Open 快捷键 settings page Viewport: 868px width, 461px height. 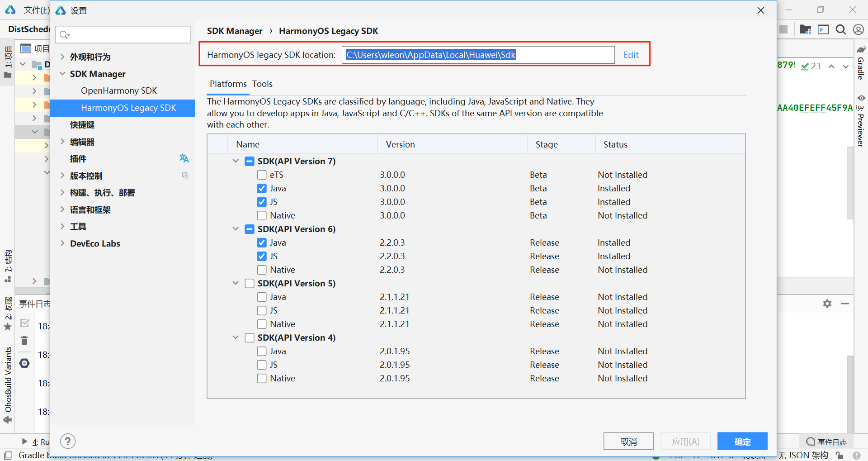click(82, 125)
